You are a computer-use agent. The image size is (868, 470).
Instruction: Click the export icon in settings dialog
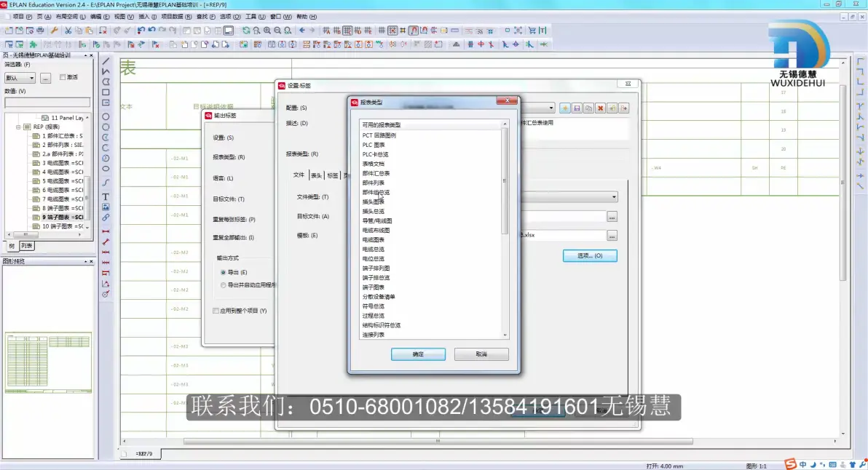624,108
